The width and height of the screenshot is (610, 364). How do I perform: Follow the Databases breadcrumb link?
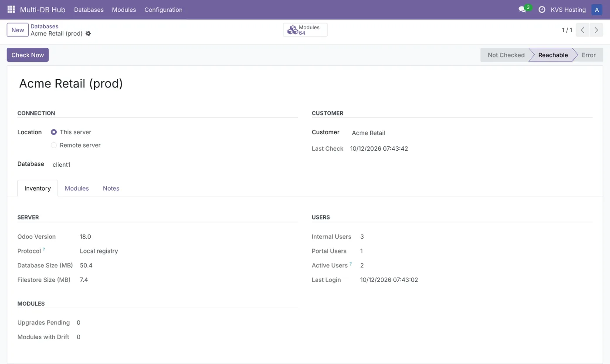[x=44, y=27]
